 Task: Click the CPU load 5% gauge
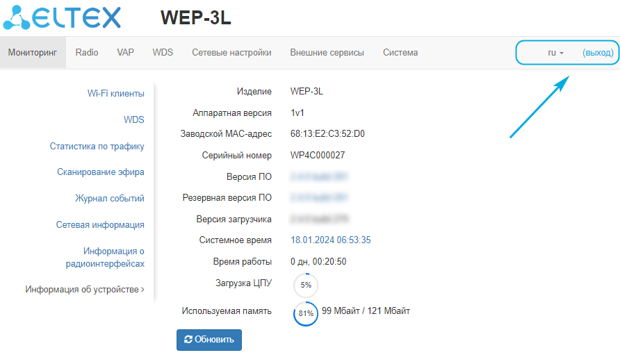(x=306, y=285)
